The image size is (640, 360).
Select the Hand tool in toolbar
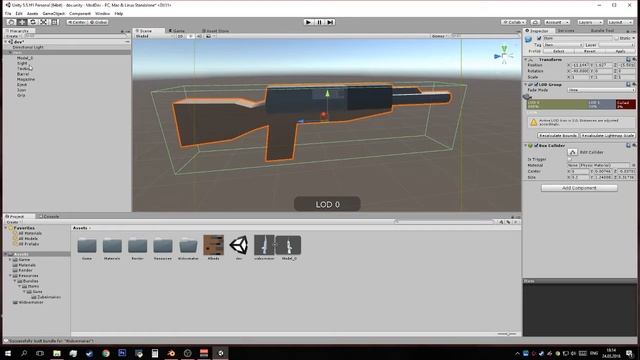(11, 22)
